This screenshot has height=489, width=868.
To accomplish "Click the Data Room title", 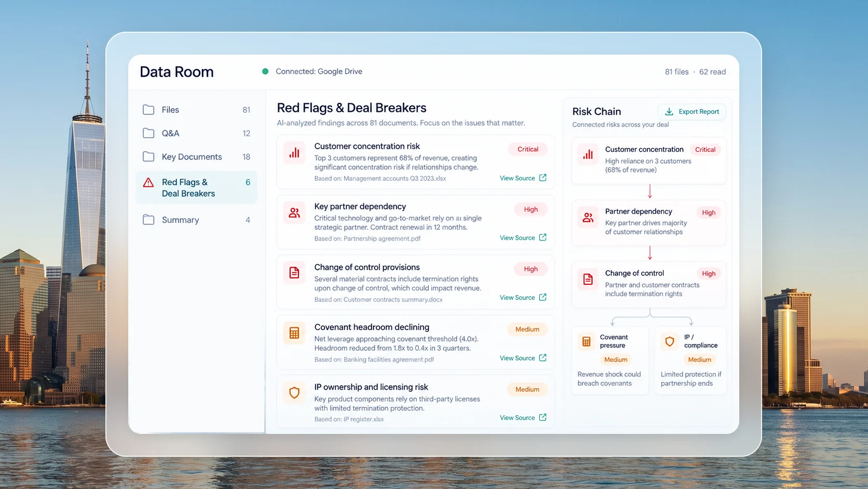I will (177, 72).
